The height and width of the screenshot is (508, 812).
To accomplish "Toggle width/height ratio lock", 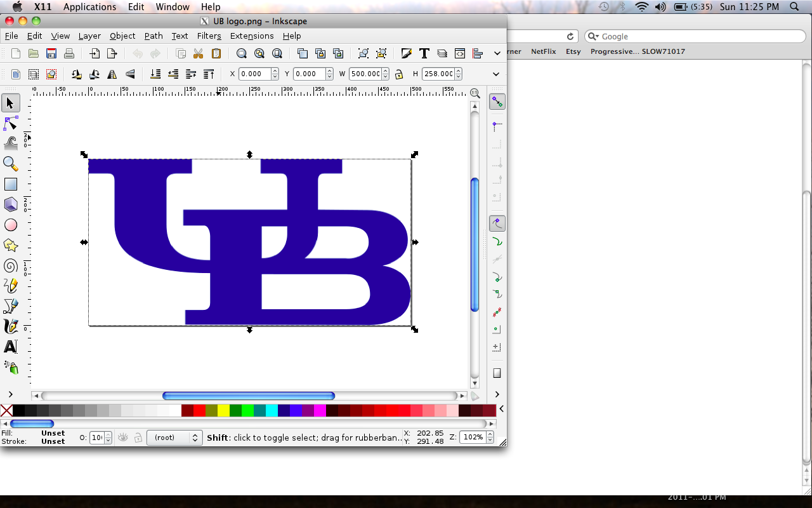I will tap(399, 74).
